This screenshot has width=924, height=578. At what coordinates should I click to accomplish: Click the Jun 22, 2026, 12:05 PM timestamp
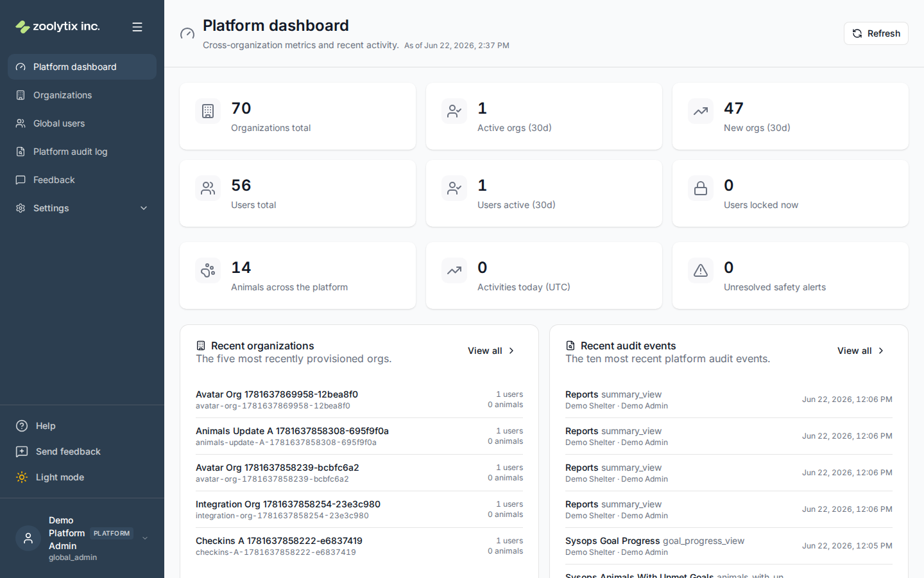tap(847, 546)
